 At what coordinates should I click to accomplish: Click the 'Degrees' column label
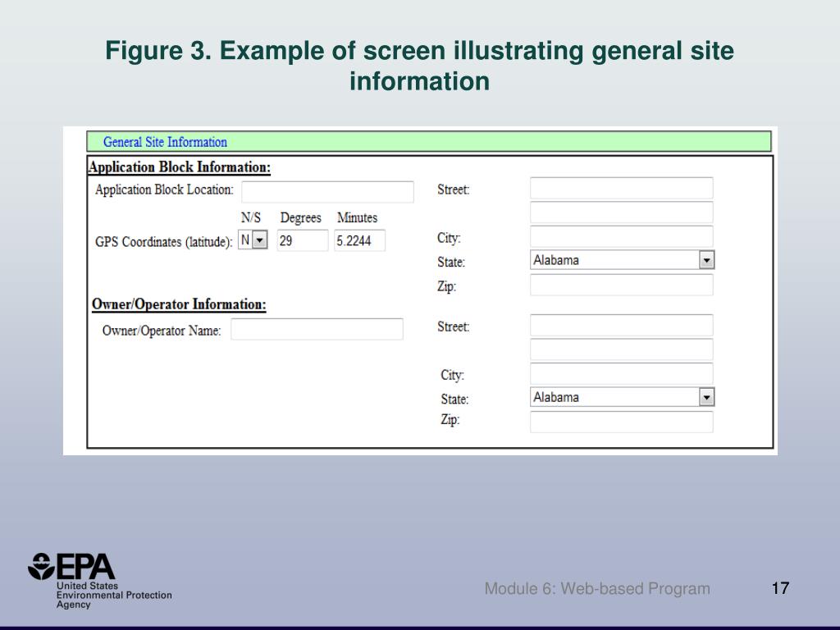pos(300,218)
